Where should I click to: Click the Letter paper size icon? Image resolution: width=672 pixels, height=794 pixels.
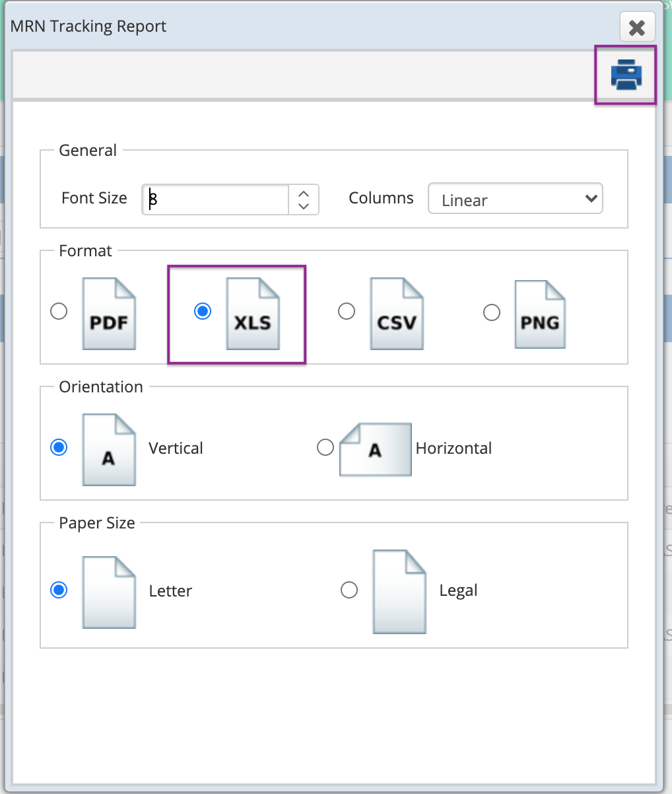109,591
